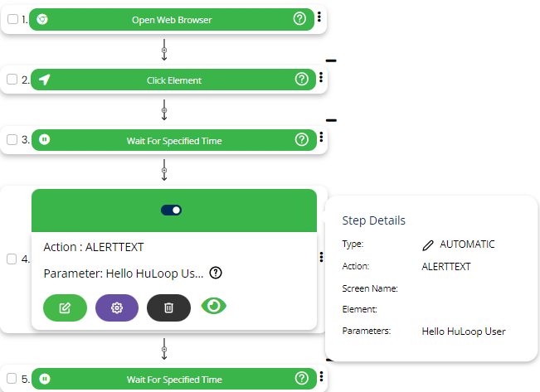
Task: Open kebab menu for step 4 ALERTTEXT
Action: (320, 258)
